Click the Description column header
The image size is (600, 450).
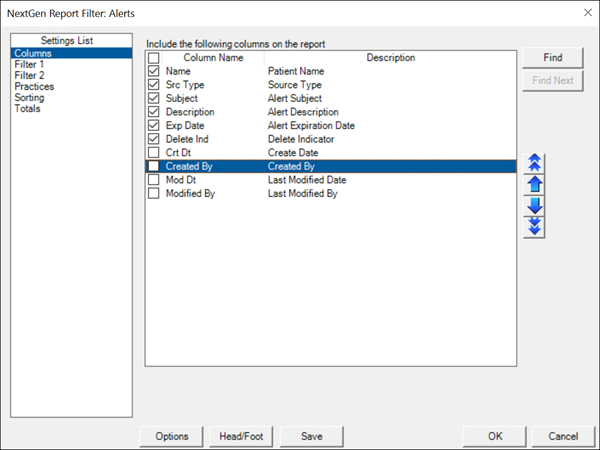tap(390, 58)
